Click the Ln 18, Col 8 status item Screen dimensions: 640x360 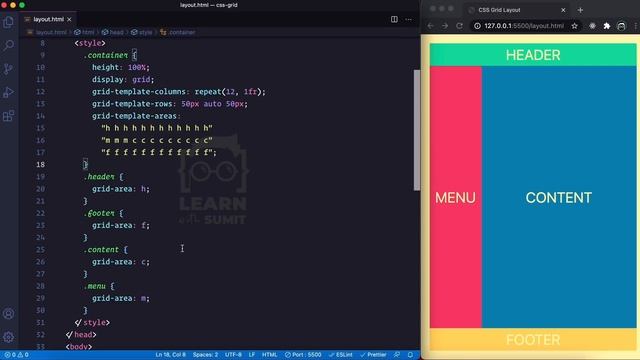171,355
